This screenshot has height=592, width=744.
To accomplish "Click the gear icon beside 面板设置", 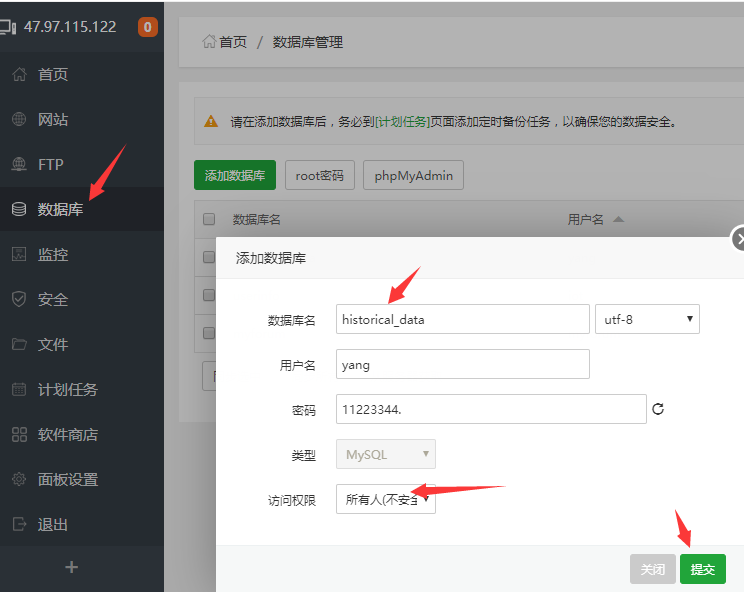I will [x=19, y=479].
